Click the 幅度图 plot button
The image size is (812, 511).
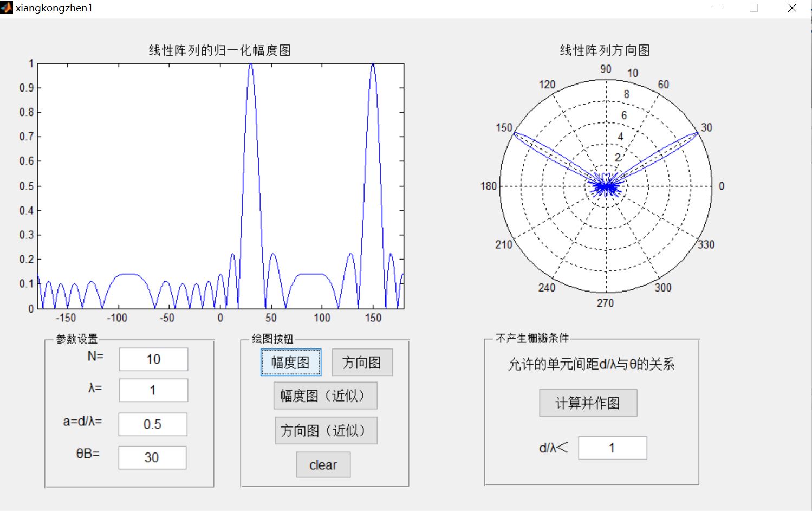click(x=290, y=362)
